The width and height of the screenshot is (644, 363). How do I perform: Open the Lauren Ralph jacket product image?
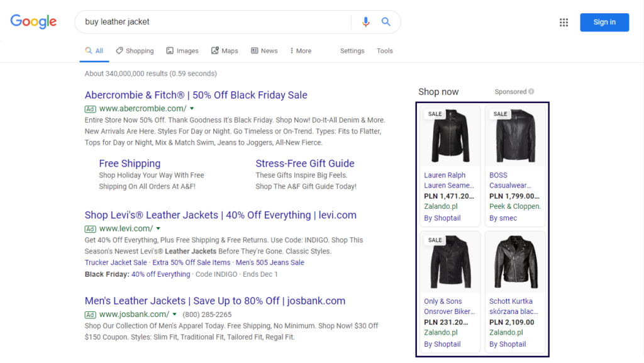[450, 137]
